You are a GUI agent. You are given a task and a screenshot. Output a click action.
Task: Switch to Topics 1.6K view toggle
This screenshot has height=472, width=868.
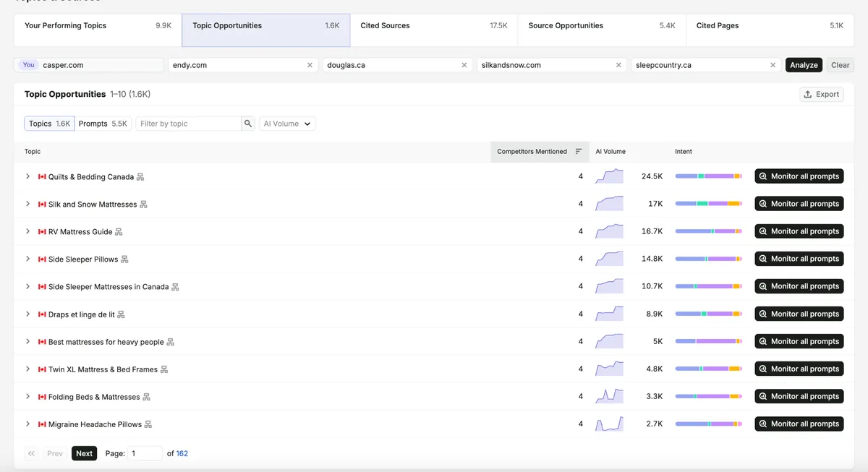coord(49,124)
